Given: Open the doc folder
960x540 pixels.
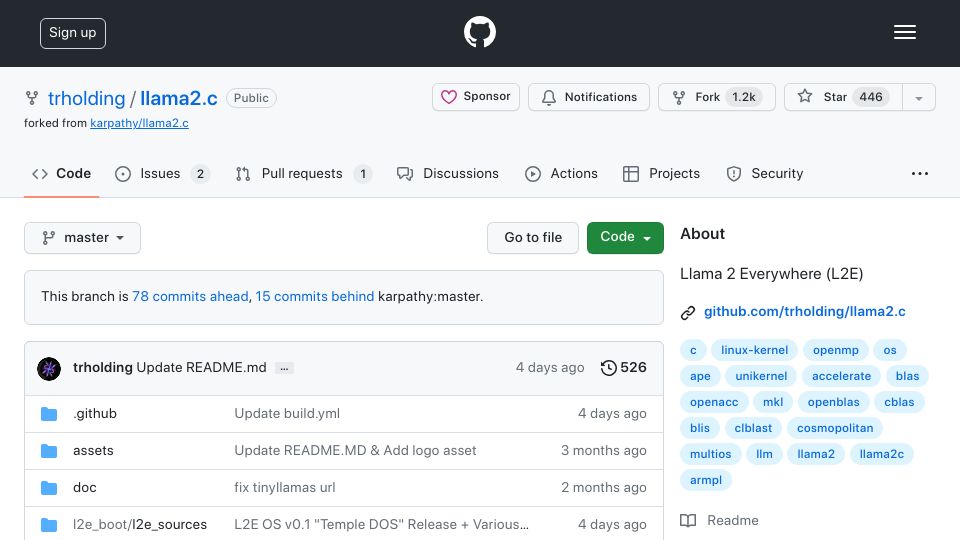Looking at the screenshot, I should tap(84, 488).
